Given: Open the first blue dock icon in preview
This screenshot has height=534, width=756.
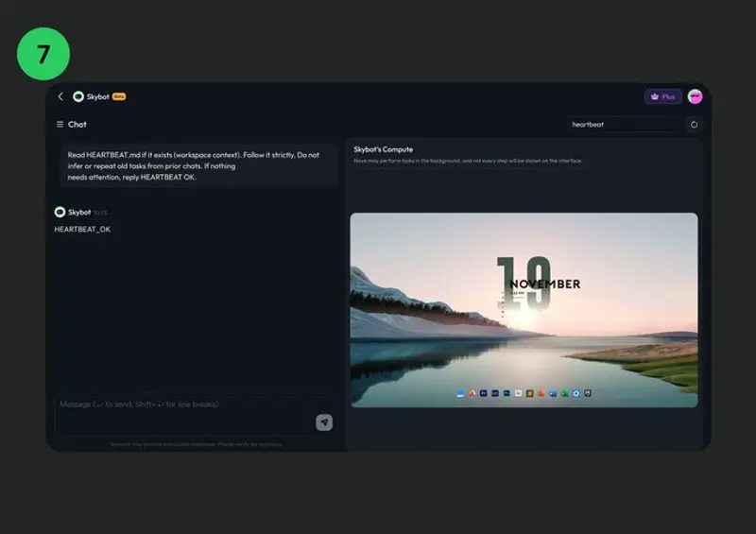Looking at the screenshot, I should pyautogui.click(x=460, y=392).
